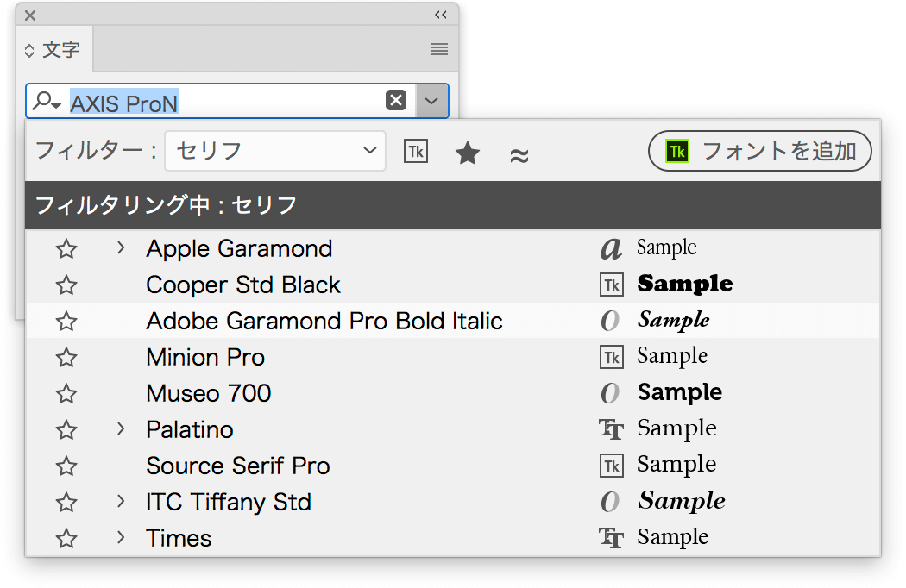Favorite Adobe Garamond Pro Bold Italic
This screenshot has height=588, width=906.
click(66, 322)
